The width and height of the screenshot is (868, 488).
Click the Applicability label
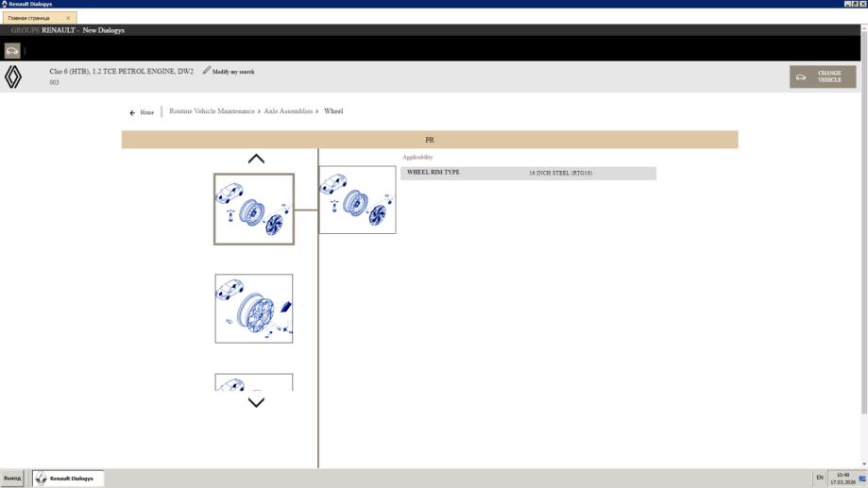point(418,157)
